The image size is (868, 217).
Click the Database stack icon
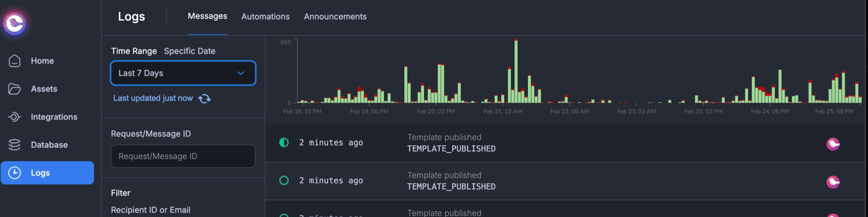[x=15, y=145]
